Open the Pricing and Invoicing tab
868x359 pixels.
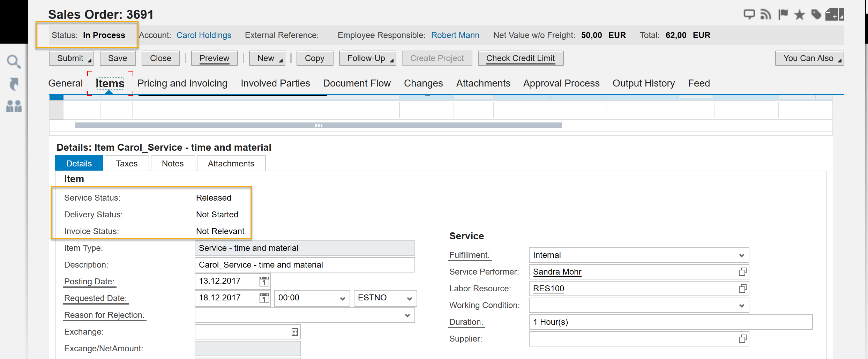(x=182, y=83)
